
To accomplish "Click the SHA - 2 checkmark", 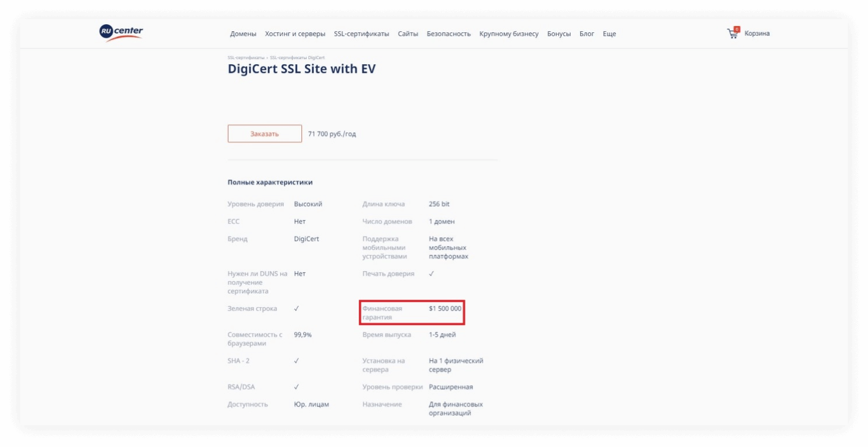I will pyautogui.click(x=297, y=361).
